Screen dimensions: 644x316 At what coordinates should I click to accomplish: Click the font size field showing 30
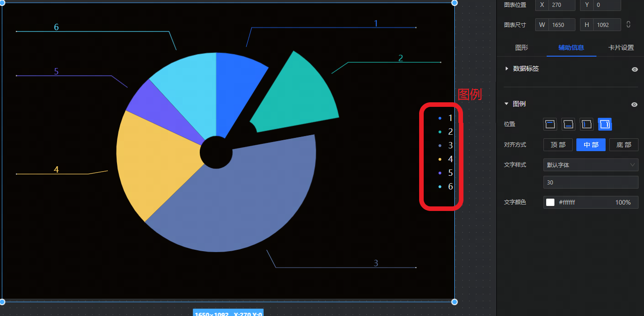pyautogui.click(x=591, y=182)
